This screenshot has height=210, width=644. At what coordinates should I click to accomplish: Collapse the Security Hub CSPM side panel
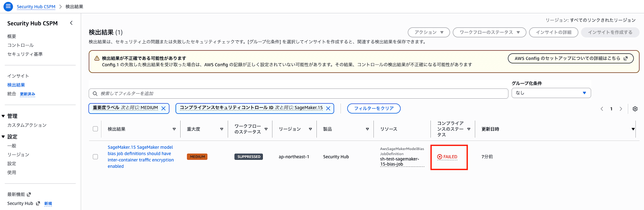pos(71,23)
